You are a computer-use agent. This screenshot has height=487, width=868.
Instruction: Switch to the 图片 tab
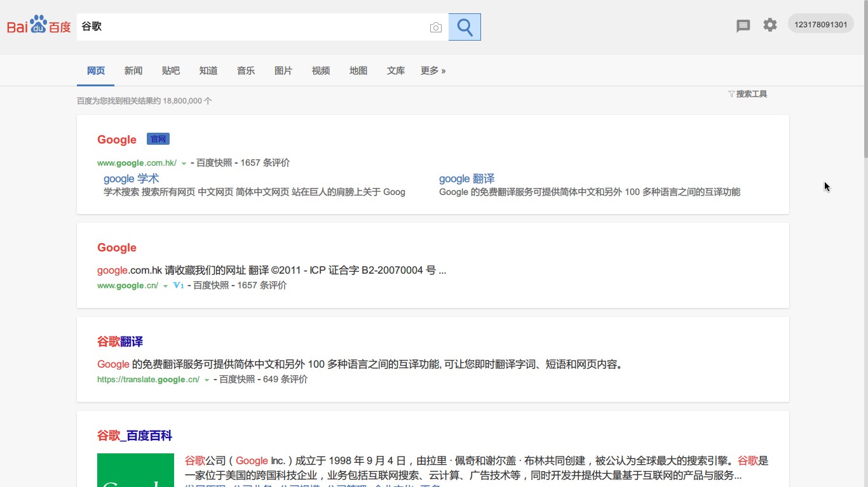point(283,70)
